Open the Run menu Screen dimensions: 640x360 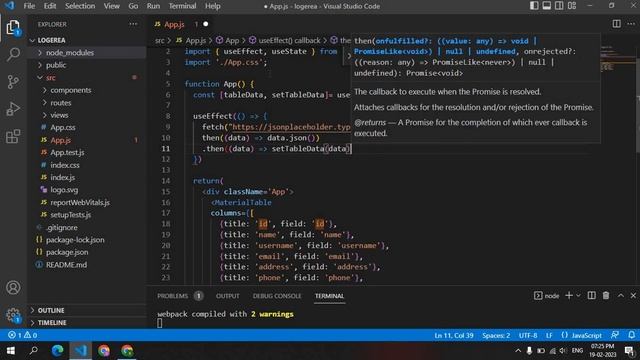coord(153,6)
